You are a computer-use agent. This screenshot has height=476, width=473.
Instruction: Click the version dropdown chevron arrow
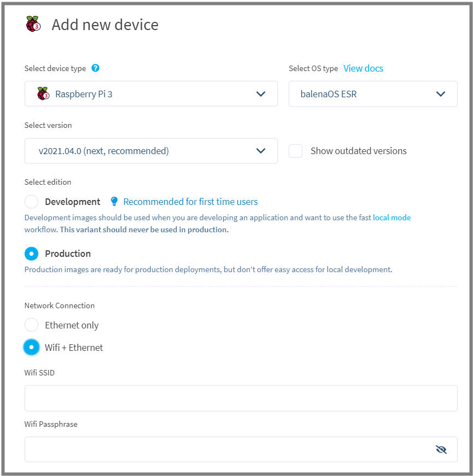click(x=261, y=151)
